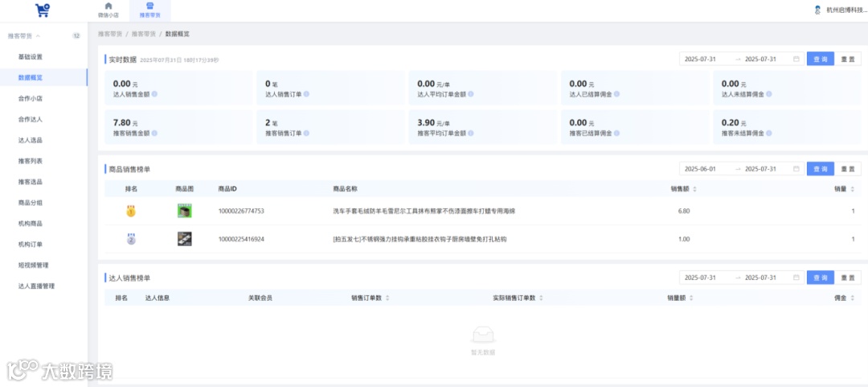The height and width of the screenshot is (387, 868).
Task: Click info icon next to 推客销售金额
Action: pos(154,134)
